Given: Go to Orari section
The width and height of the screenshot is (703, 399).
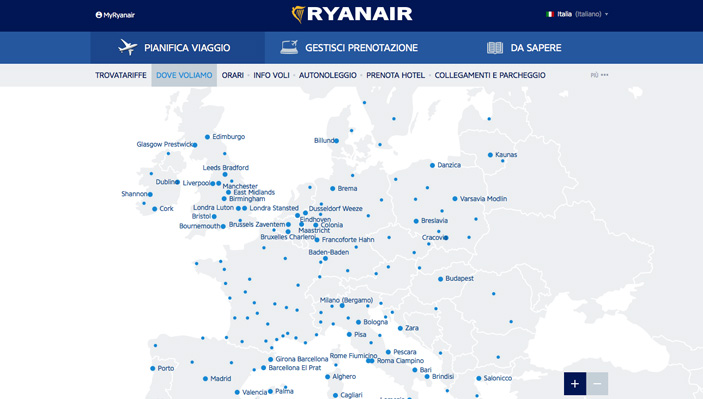Looking at the screenshot, I should click(x=233, y=75).
